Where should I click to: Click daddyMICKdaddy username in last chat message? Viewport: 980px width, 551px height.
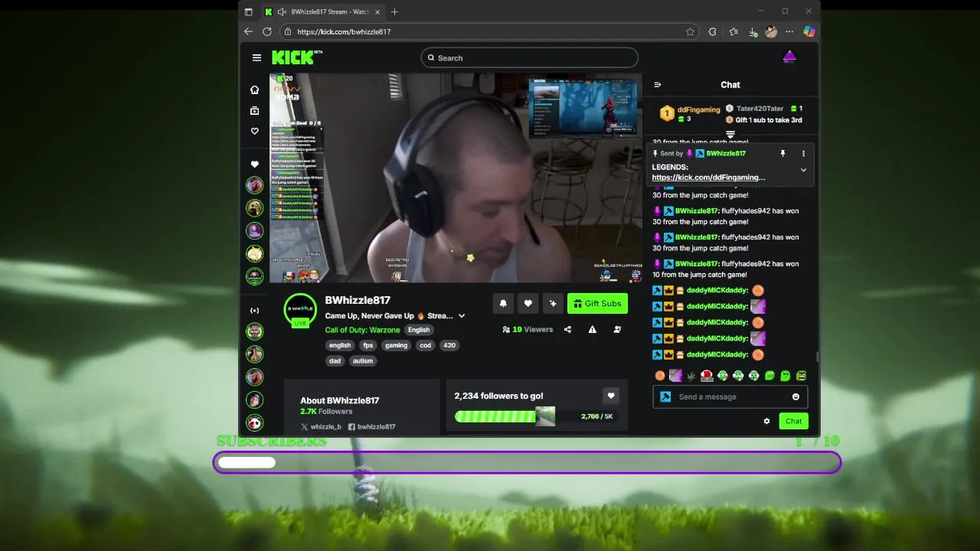(717, 354)
